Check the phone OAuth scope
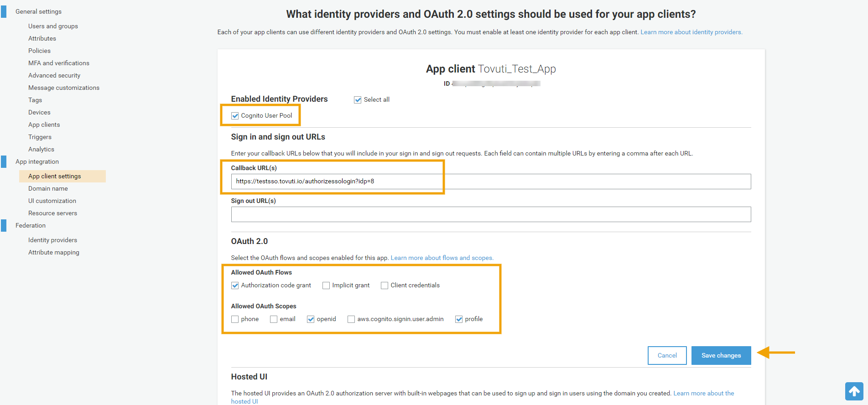Image resolution: width=868 pixels, height=405 pixels. pos(235,319)
